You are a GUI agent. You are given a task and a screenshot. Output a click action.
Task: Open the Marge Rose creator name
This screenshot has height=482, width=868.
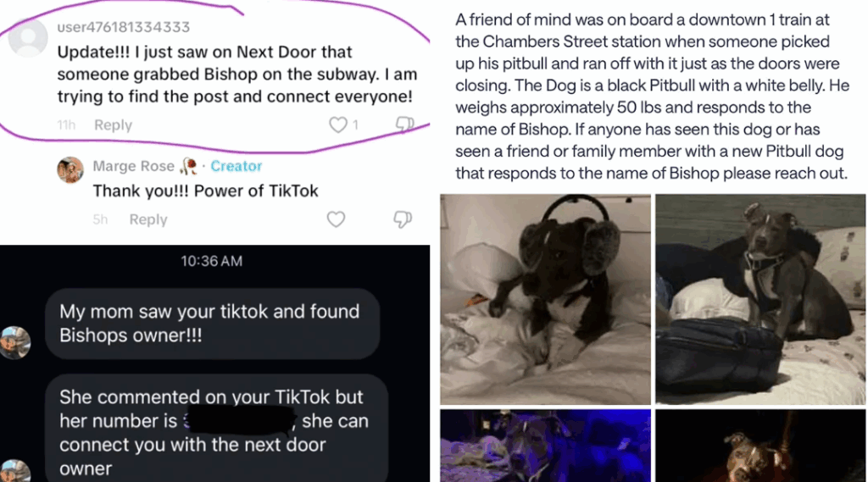pos(133,166)
